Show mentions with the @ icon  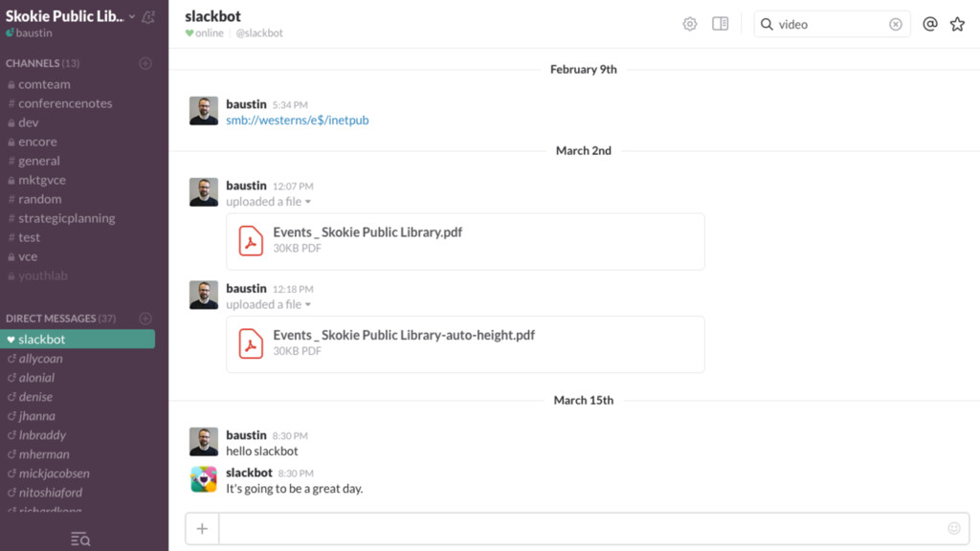tap(930, 24)
